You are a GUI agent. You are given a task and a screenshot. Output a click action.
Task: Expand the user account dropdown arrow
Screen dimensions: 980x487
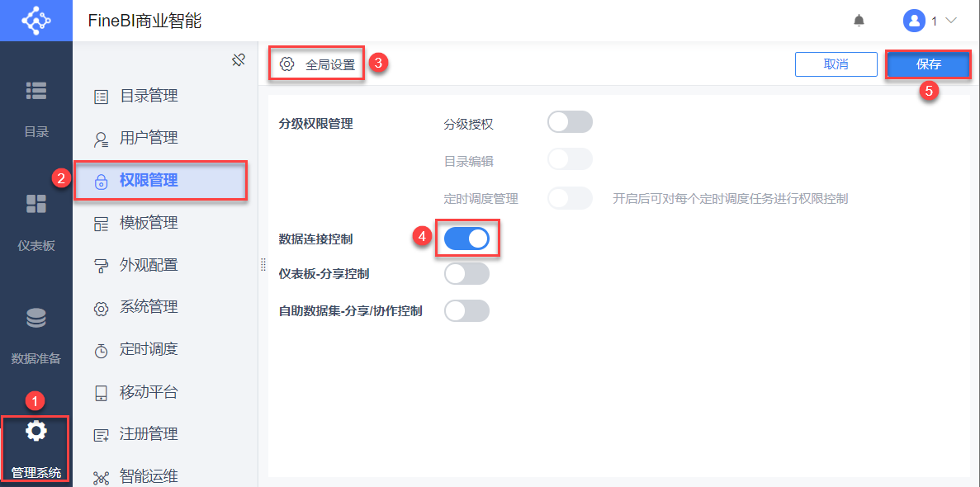pos(950,21)
